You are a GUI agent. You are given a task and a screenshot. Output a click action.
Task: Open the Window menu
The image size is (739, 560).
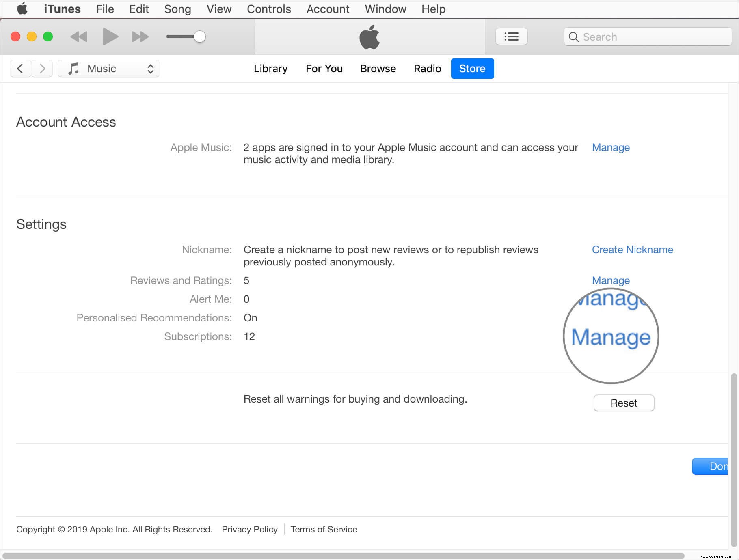[385, 9]
